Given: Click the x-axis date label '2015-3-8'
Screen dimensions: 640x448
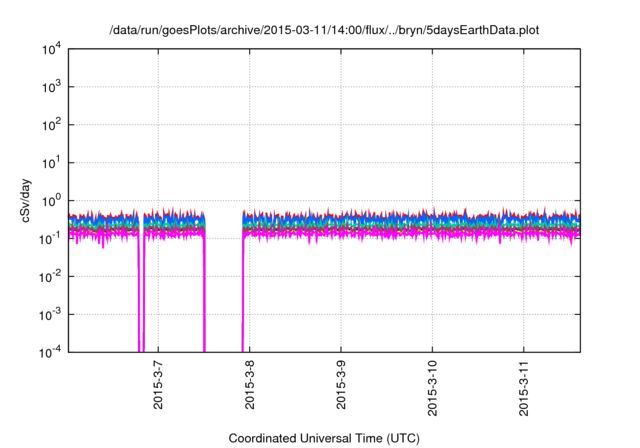Looking at the screenshot, I should point(249,385).
